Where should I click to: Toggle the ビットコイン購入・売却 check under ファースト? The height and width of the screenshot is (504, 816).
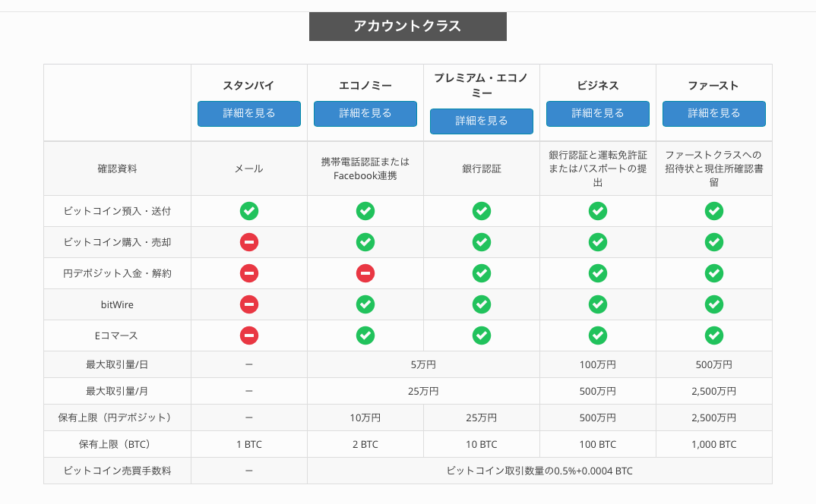[x=713, y=242]
